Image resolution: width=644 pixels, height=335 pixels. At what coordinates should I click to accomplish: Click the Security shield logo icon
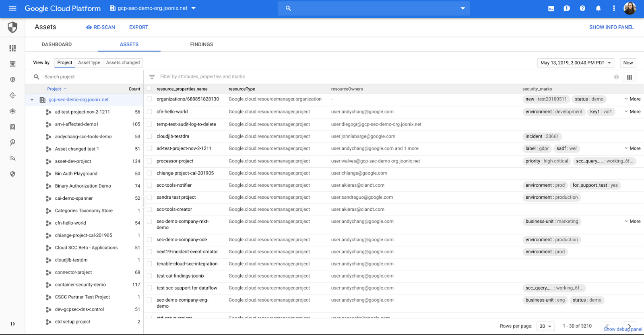(x=12, y=27)
